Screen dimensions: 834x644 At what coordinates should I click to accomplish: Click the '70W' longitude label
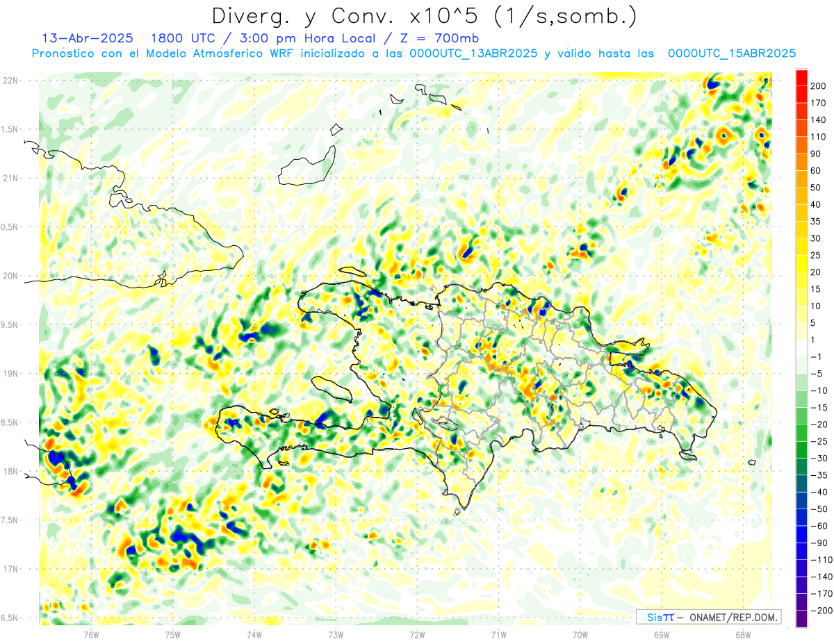pos(580,635)
